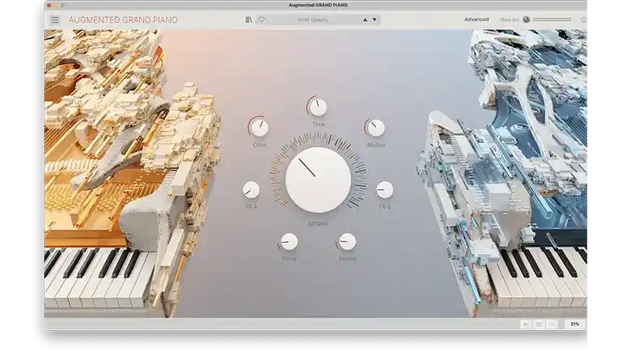Image resolution: width=631 pixels, height=364 pixels.
Task: Click the Main Out volume knob
Action: [x=526, y=19]
